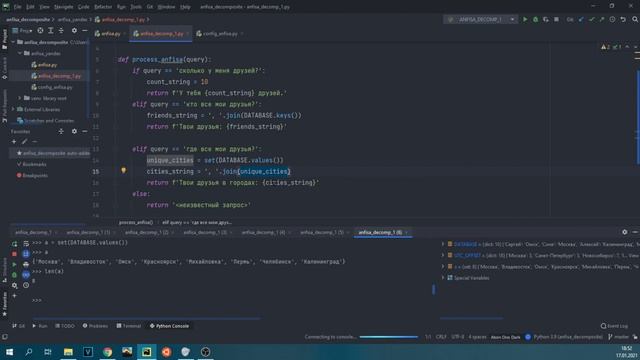Click the plus icon in Favorites toolbar
640x360 pixels.
(x=14, y=142)
